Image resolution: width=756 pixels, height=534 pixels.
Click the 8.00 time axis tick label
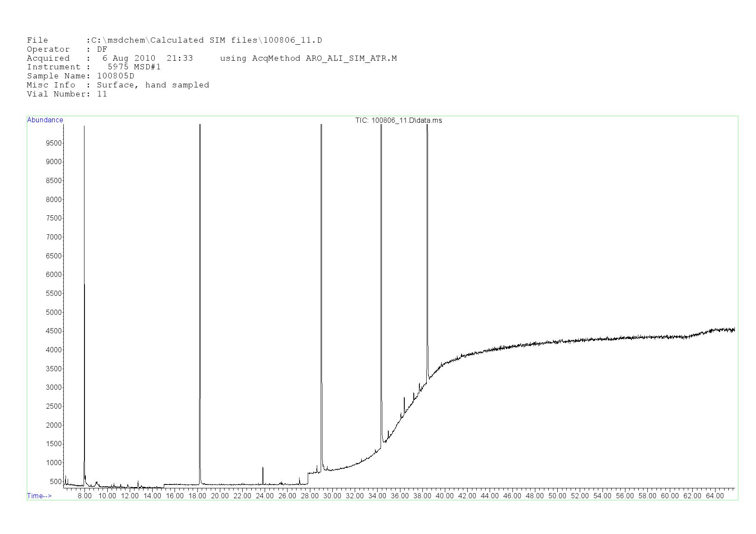pyautogui.click(x=84, y=496)
